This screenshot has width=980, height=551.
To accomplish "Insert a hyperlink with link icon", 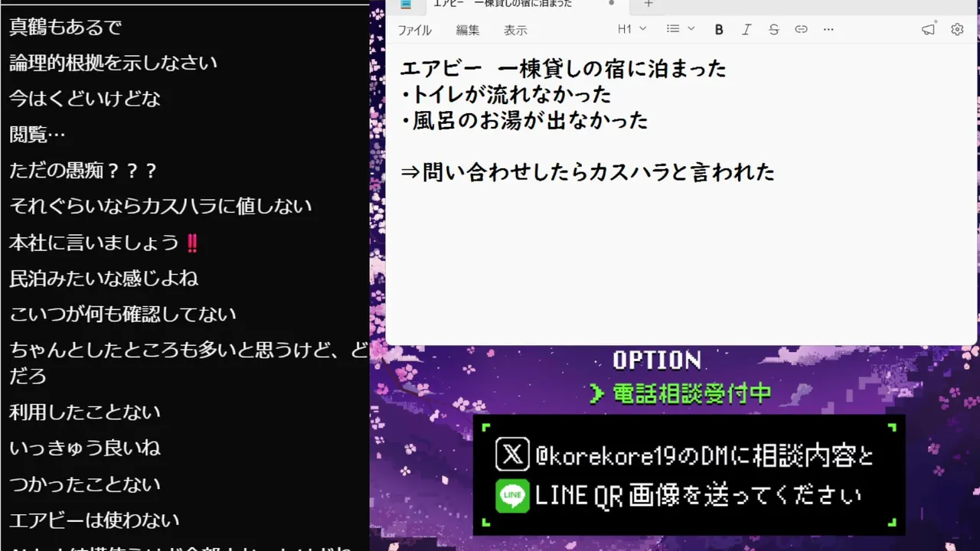I will pyautogui.click(x=801, y=29).
